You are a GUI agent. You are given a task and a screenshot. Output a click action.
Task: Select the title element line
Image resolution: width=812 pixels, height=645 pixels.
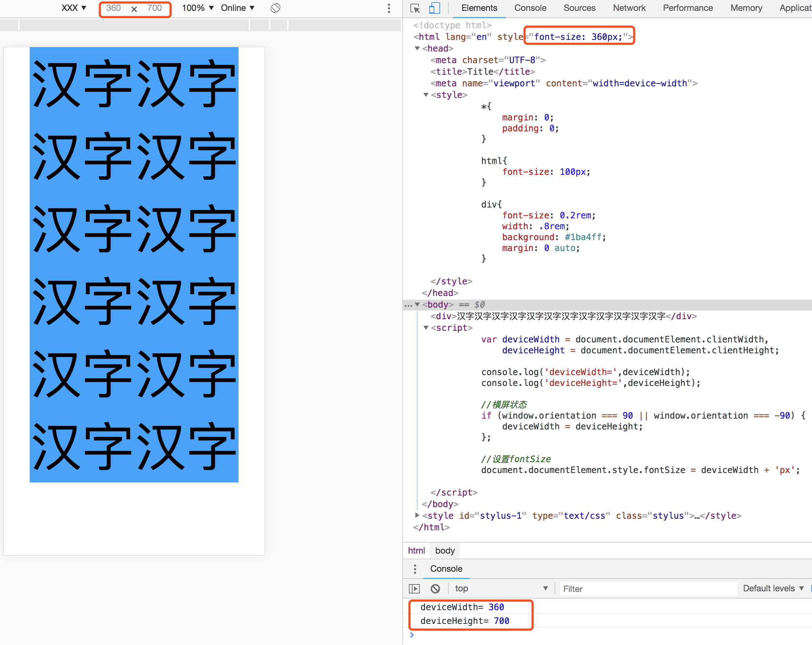click(x=482, y=71)
